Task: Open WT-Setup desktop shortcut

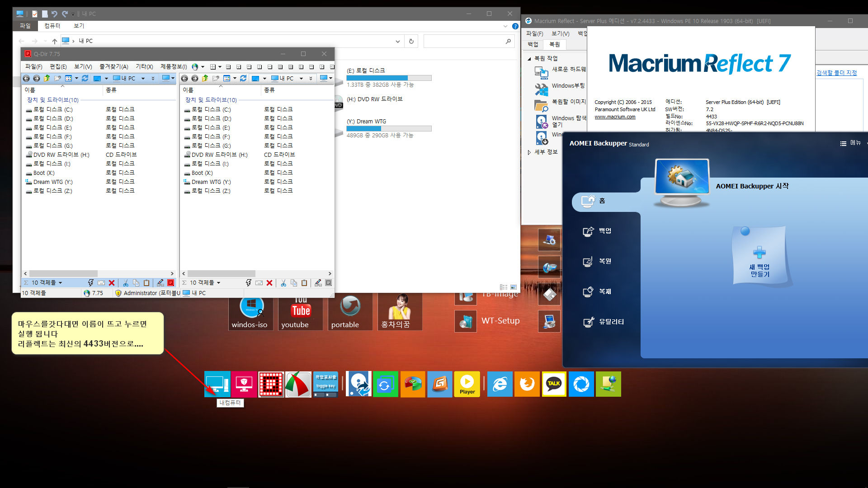Action: point(487,321)
